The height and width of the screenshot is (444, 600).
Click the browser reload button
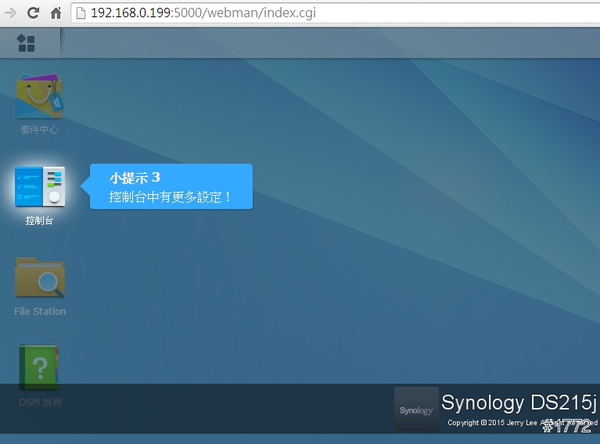click(x=33, y=13)
